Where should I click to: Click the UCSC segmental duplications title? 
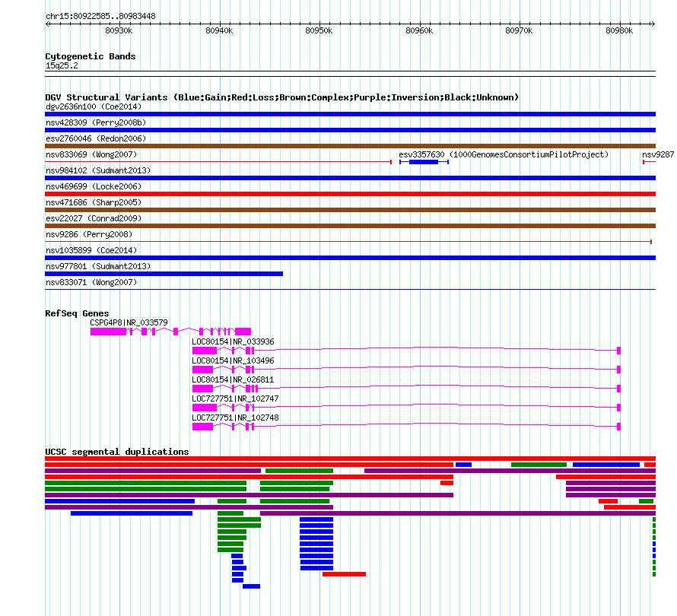[x=117, y=452]
